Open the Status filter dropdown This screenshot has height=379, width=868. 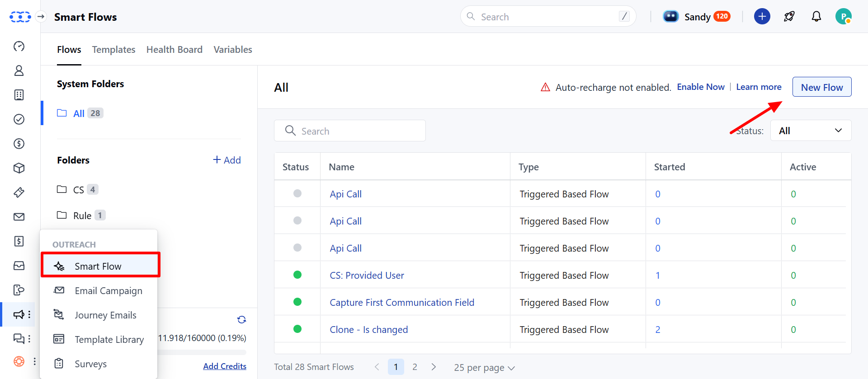tap(811, 131)
